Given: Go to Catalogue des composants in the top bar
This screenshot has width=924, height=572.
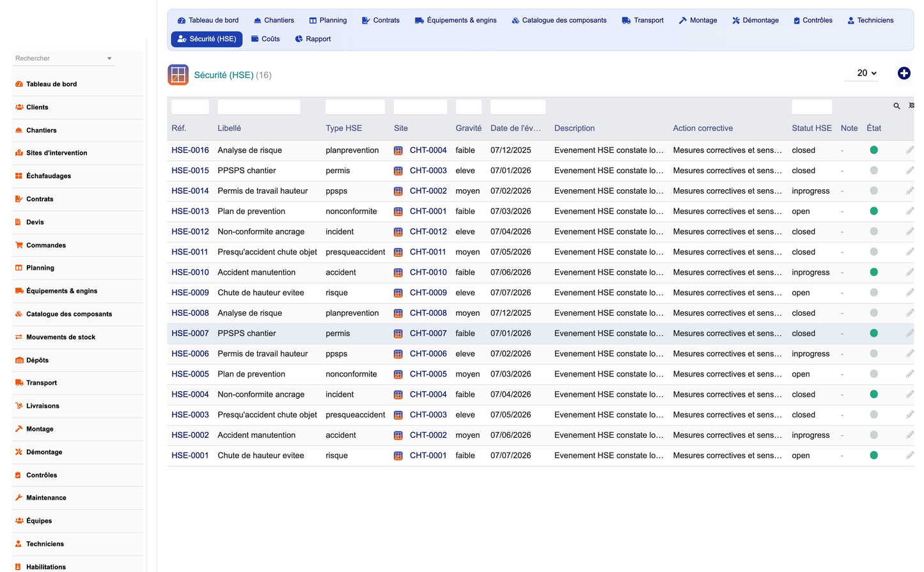Looking at the screenshot, I should pyautogui.click(x=559, y=20).
